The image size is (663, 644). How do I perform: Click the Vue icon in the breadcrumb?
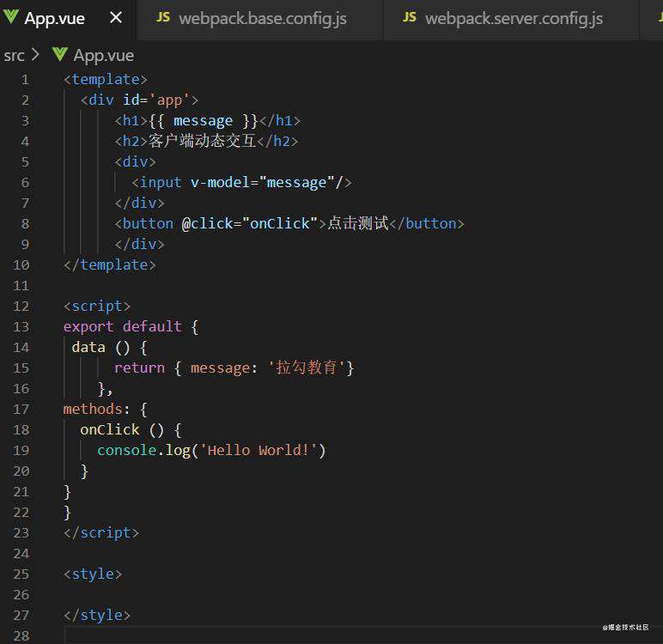point(60,54)
